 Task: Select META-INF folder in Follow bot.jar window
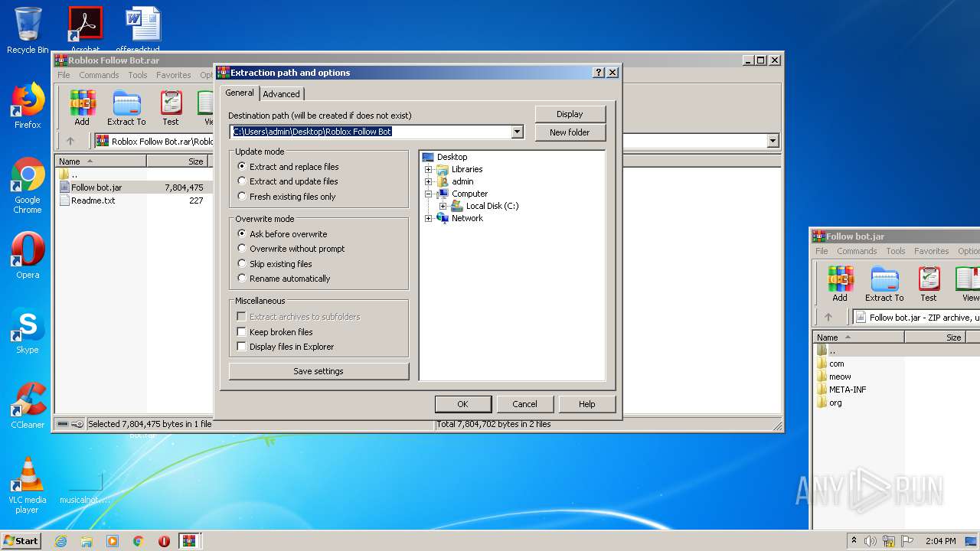tap(848, 390)
